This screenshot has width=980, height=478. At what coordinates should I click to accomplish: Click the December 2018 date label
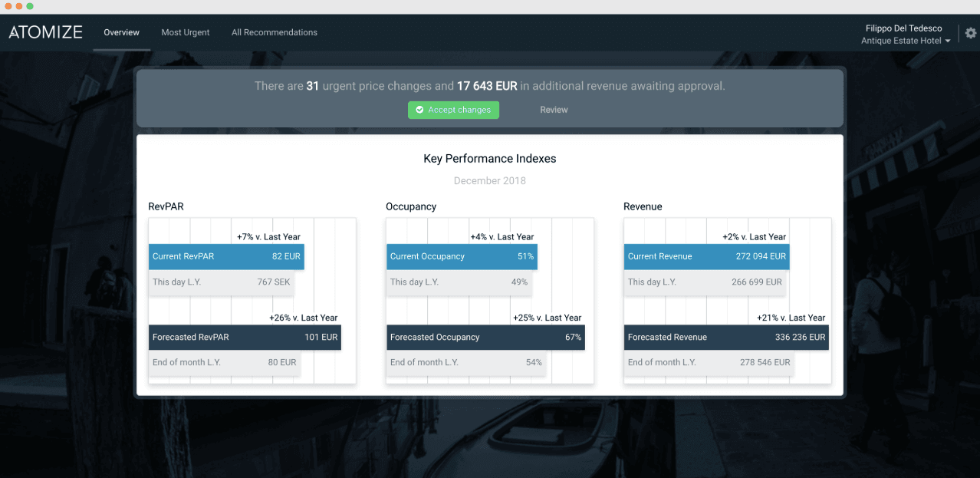click(x=489, y=181)
